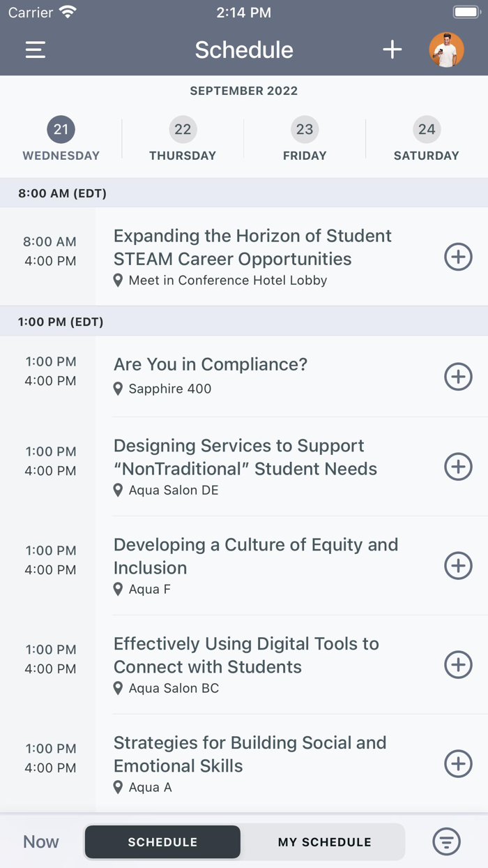488x868 pixels.
Task: Add 'Developing a Culture of Equity and Inclusion'
Action: (458, 565)
